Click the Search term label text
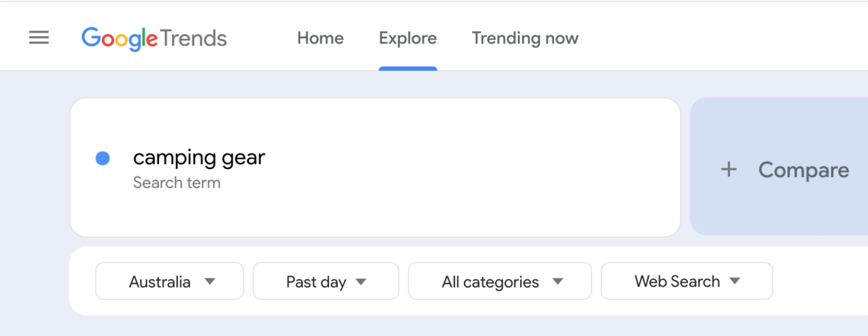This screenshot has height=336, width=868. [x=176, y=183]
